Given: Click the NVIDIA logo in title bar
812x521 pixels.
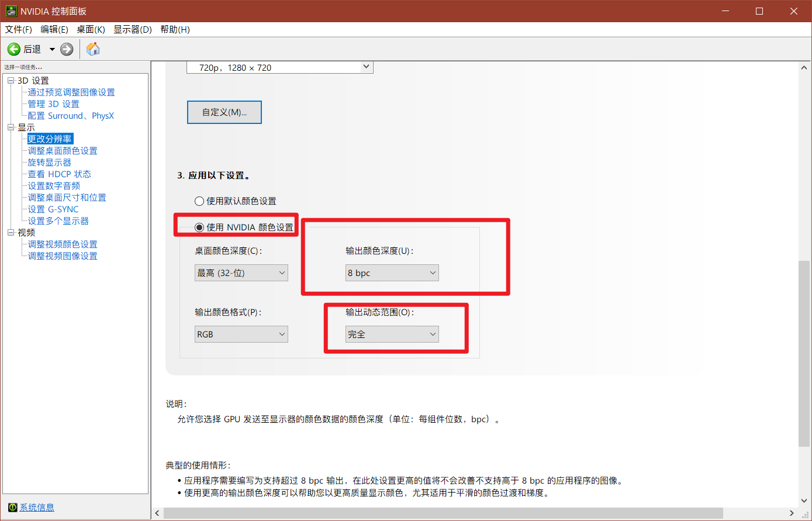Looking at the screenshot, I should click(x=11, y=11).
